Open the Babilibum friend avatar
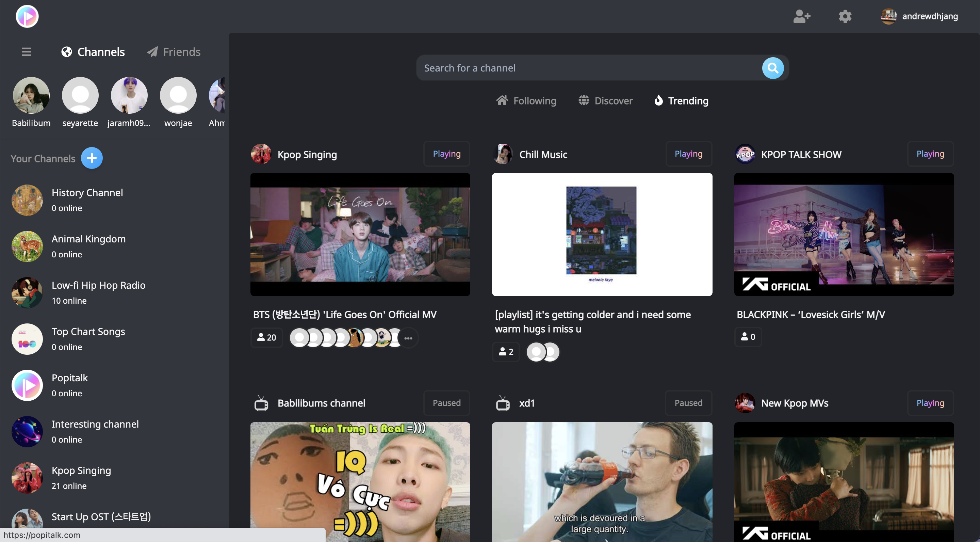980x542 pixels. (31, 96)
